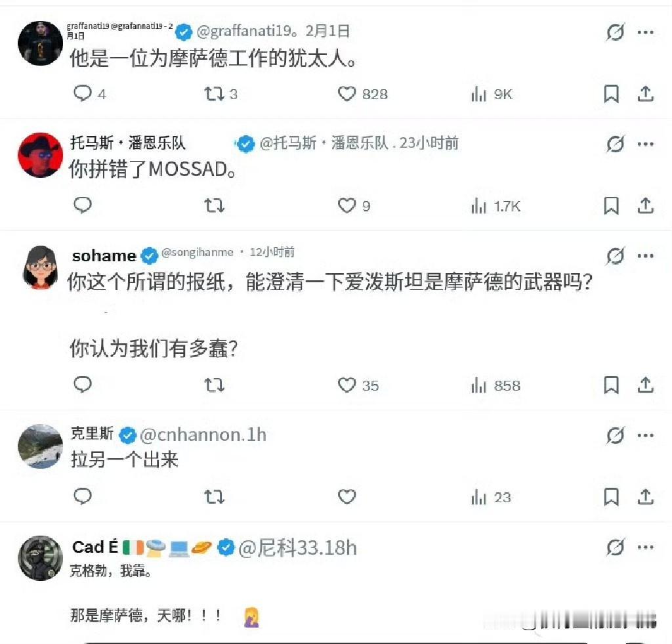672x644 pixels.
Task: Reply to the graffanati19 tweet with 4 comments
Action: click(83, 93)
